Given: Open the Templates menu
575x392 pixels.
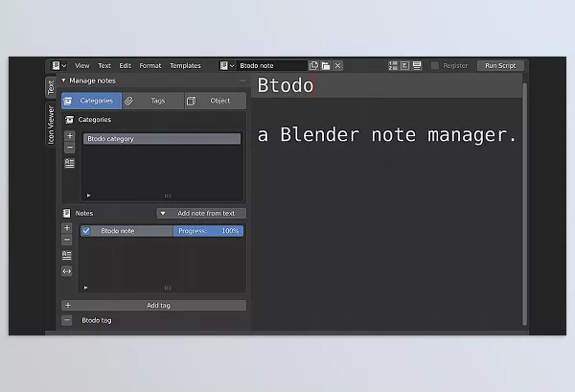Looking at the screenshot, I should coord(185,66).
